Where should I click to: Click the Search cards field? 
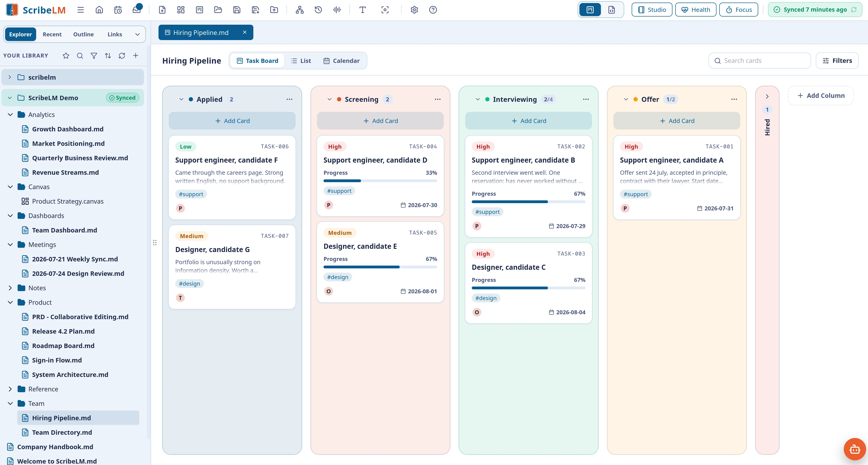click(760, 61)
